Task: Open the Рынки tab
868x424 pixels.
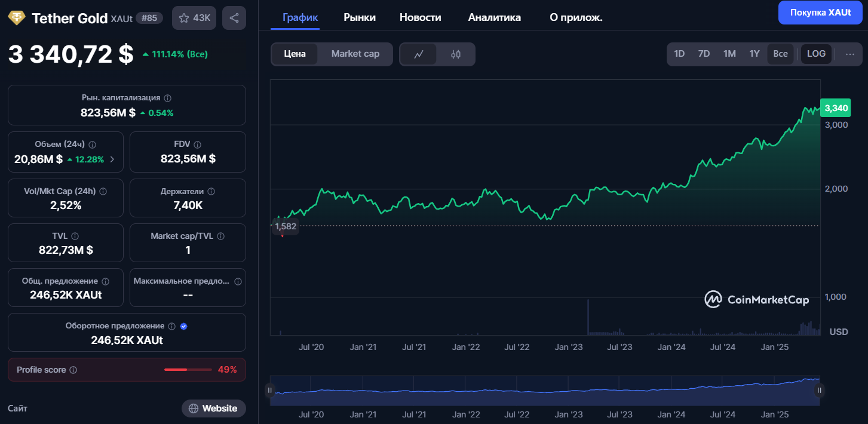Action: point(360,17)
